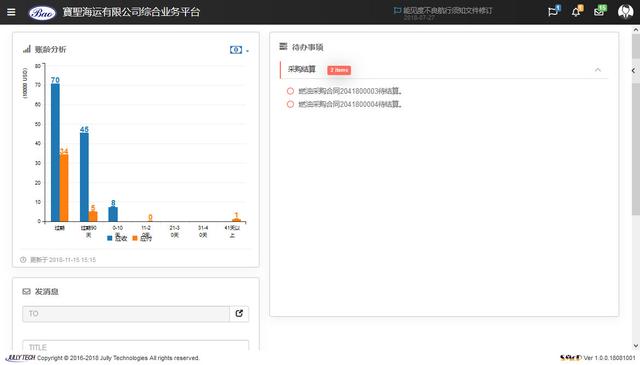Open the user avatar profile menu
This screenshot has width=640, height=365.
[625, 12]
